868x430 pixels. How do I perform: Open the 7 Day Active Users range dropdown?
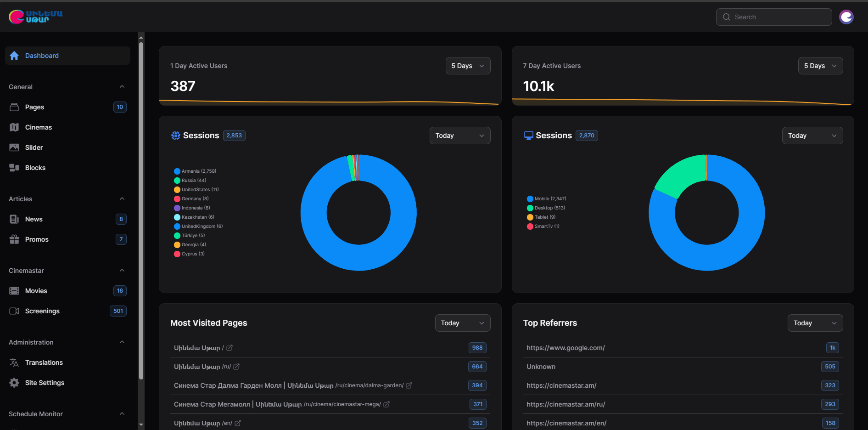[820, 66]
